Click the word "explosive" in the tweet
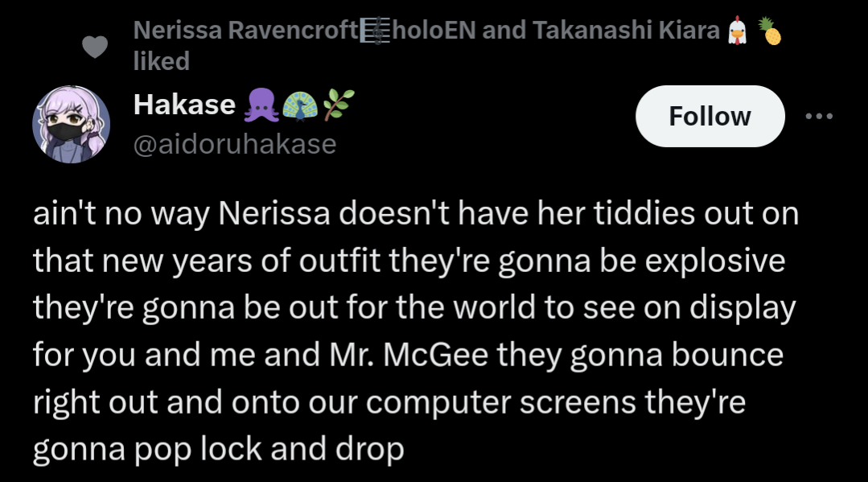 (x=714, y=262)
